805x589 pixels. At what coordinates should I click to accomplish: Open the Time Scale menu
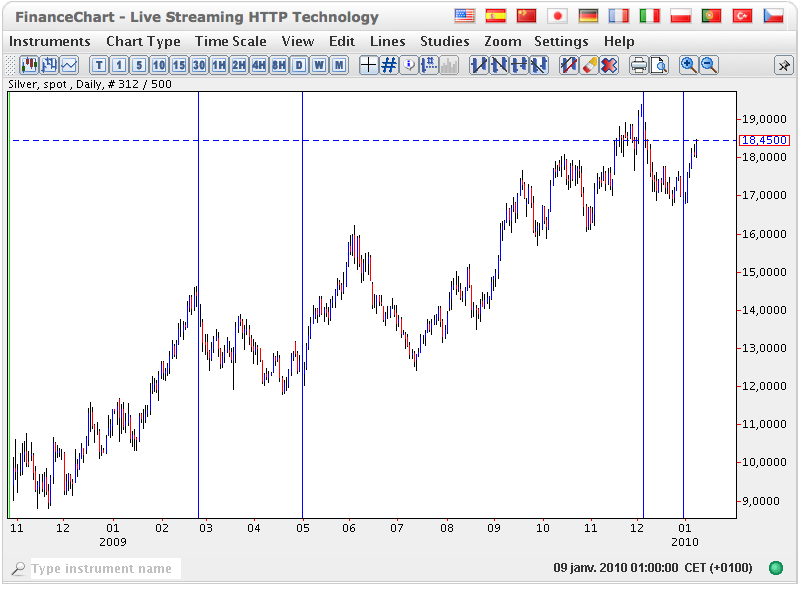(231, 41)
